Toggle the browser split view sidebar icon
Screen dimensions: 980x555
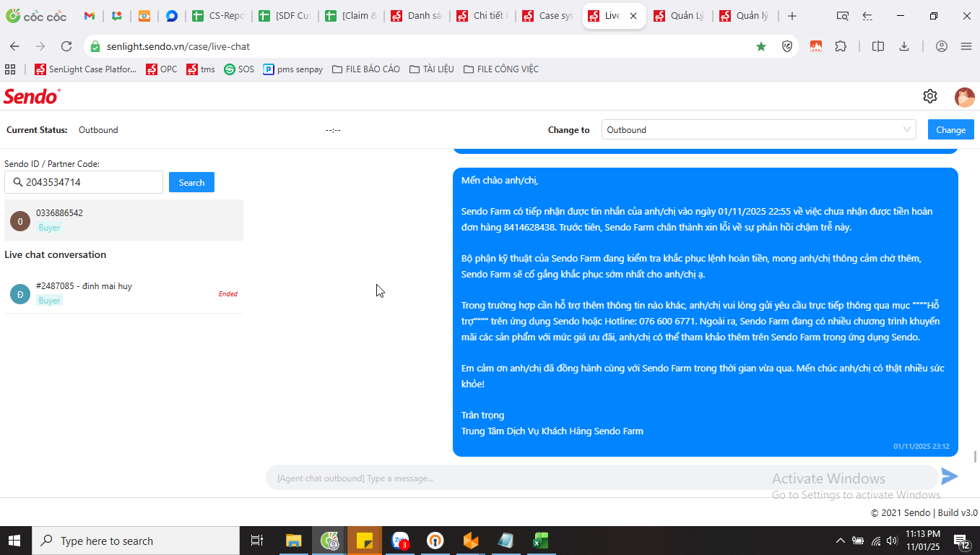coord(878,46)
